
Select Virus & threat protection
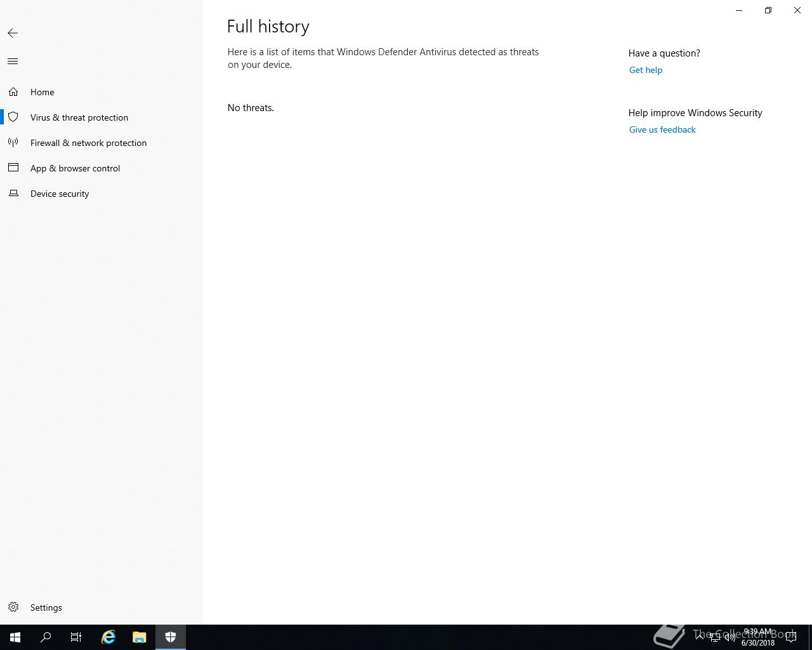coord(101,117)
